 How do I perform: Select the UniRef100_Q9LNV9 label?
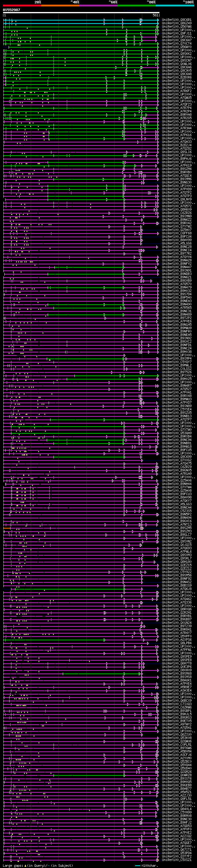[x=177, y=200]
